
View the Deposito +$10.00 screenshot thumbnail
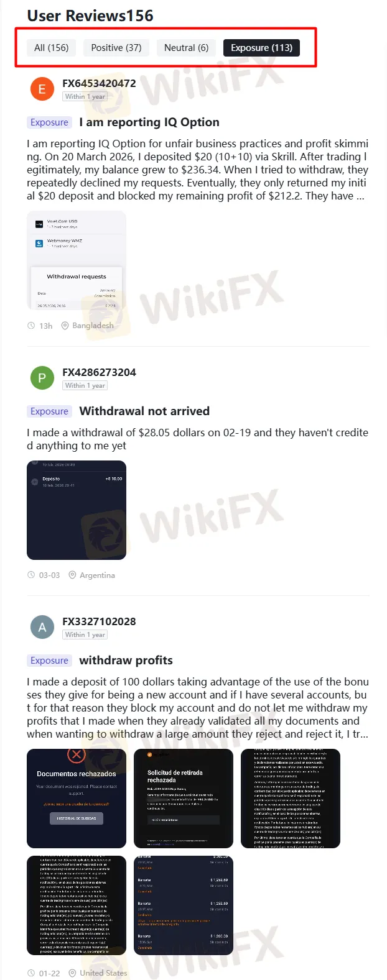pos(77,510)
